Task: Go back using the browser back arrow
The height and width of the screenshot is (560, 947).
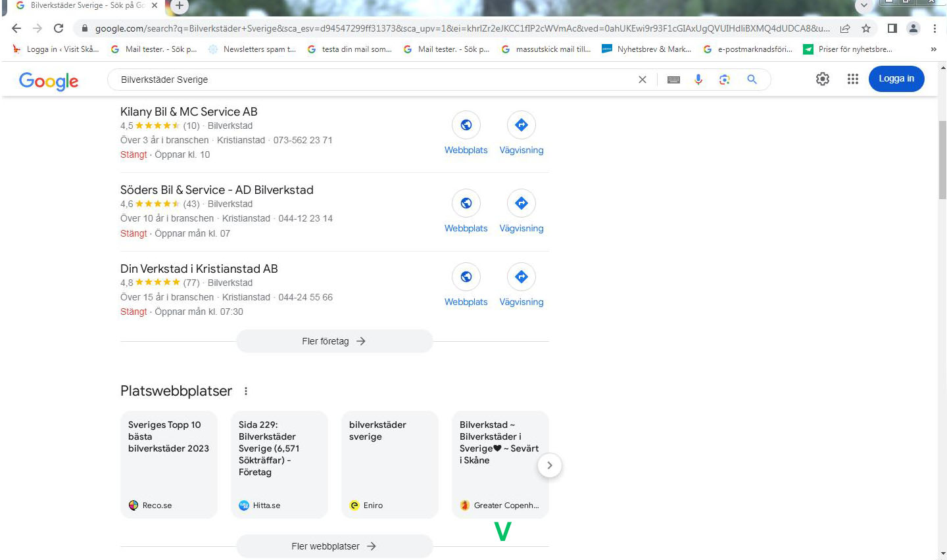Action: pyautogui.click(x=16, y=28)
